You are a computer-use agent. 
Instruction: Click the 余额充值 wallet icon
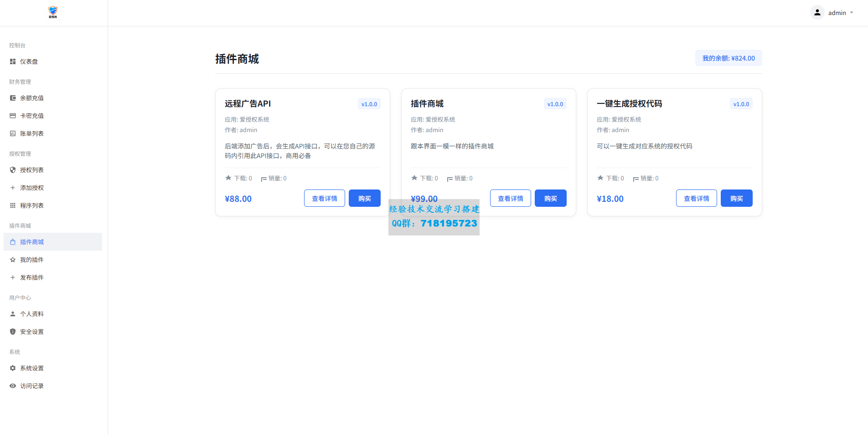click(x=13, y=98)
